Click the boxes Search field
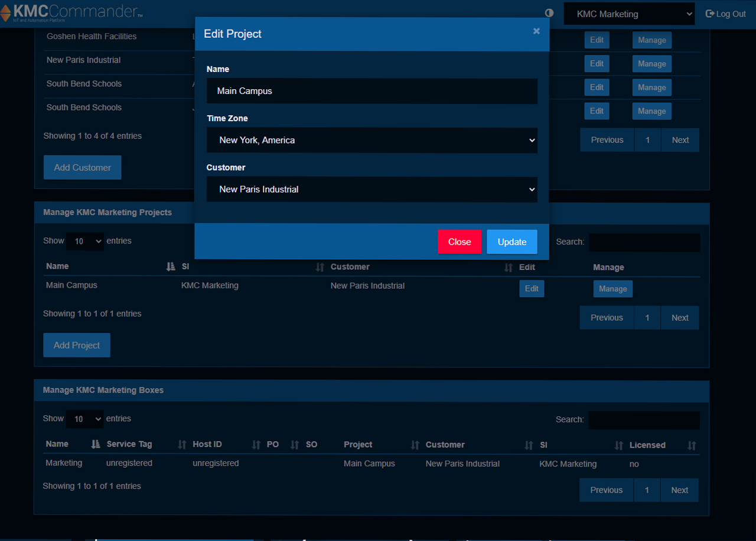The height and width of the screenshot is (541, 756). pyautogui.click(x=644, y=420)
